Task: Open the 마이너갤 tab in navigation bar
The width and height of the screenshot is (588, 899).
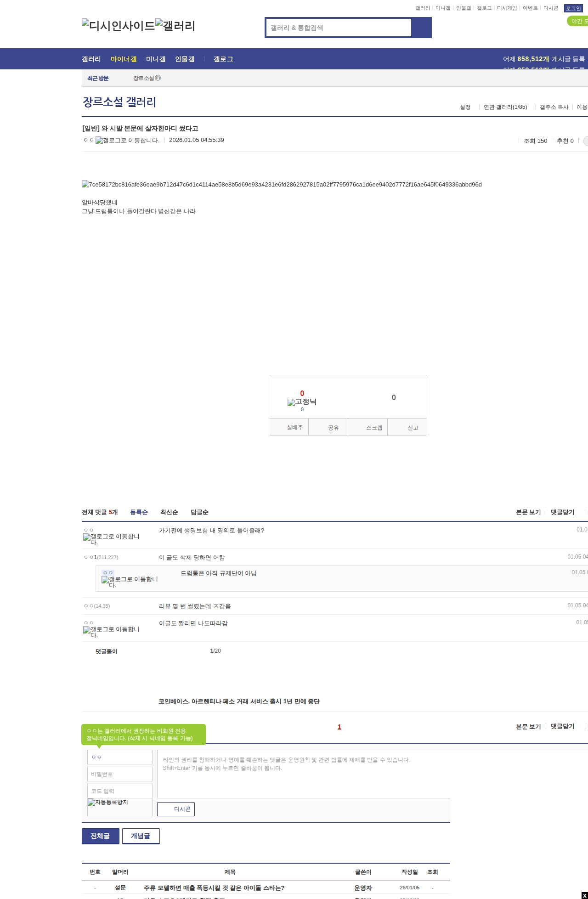Action: point(124,59)
